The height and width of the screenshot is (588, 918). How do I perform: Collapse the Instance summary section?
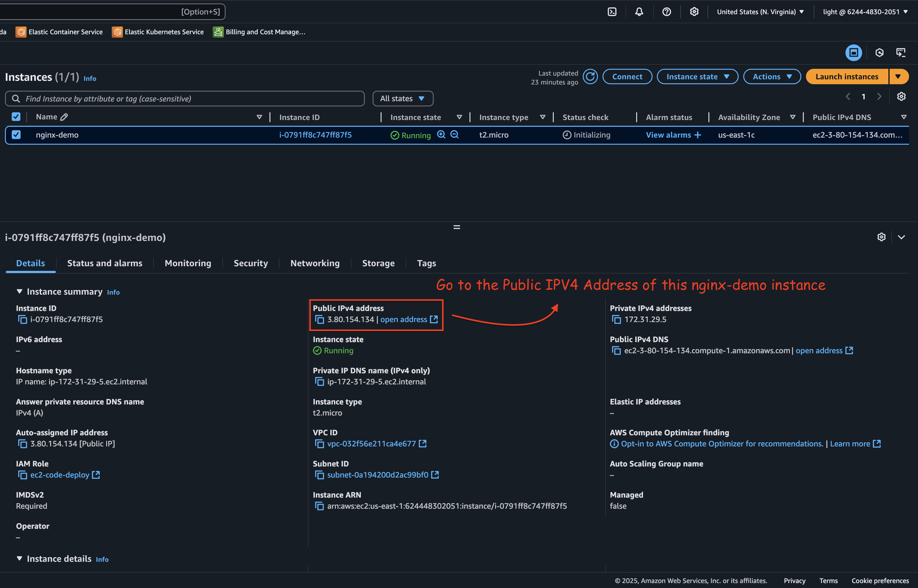[x=19, y=292]
